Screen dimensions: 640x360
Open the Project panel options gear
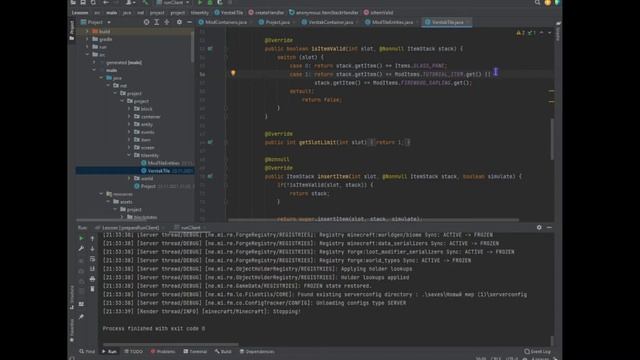(x=179, y=22)
